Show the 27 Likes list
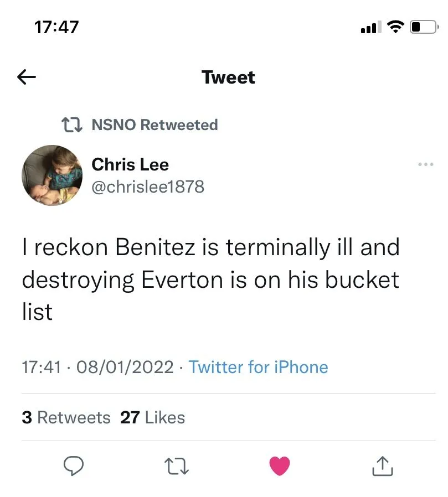 152,417
